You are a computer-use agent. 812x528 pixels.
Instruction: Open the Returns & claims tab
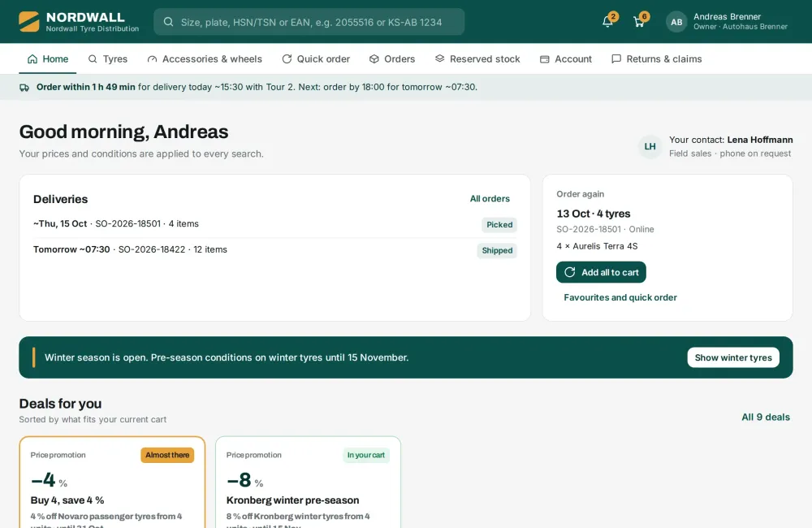(656, 59)
